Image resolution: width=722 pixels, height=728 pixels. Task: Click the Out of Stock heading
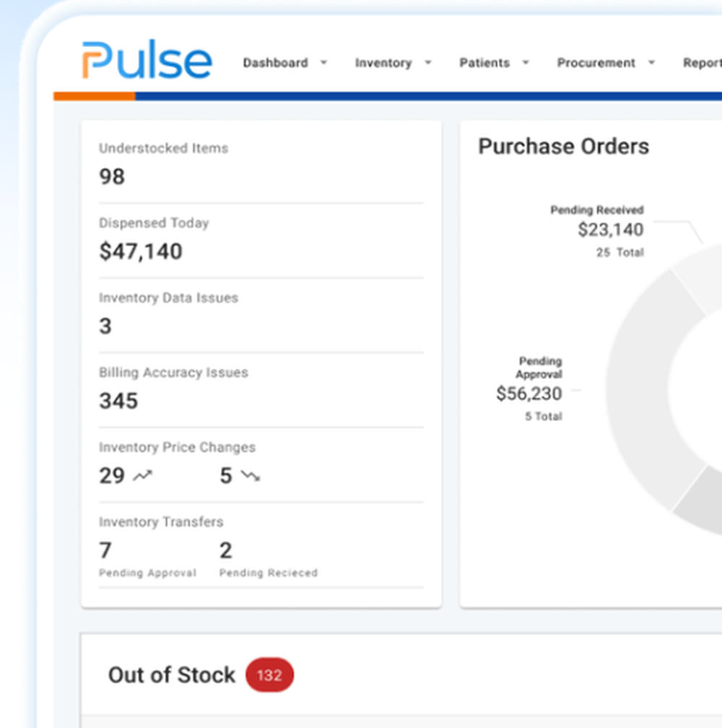pos(171,675)
